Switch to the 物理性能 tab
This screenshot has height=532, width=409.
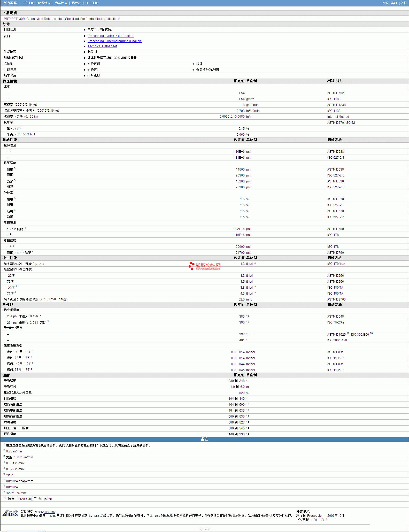click(x=44, y=3)
